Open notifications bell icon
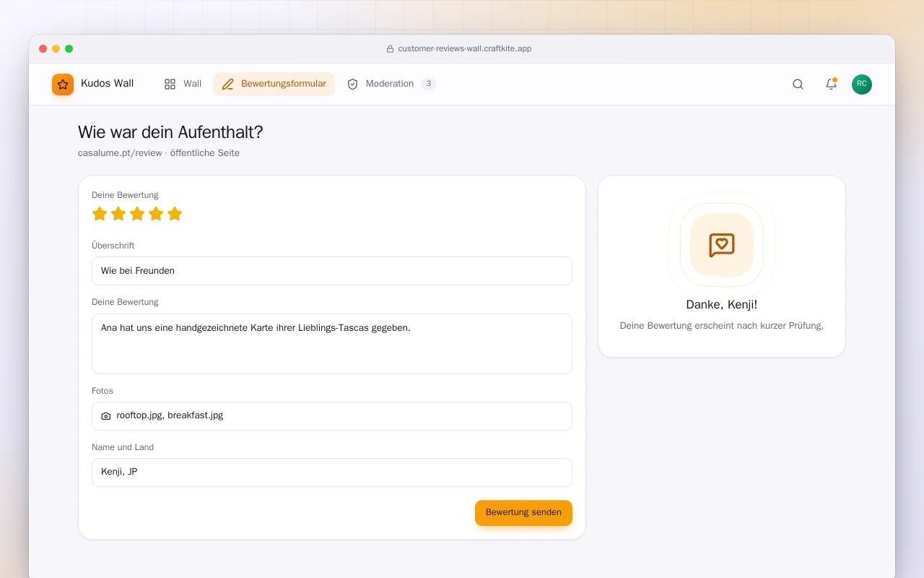The width and height of the screenshot is (924, 578). pos(831,85)
